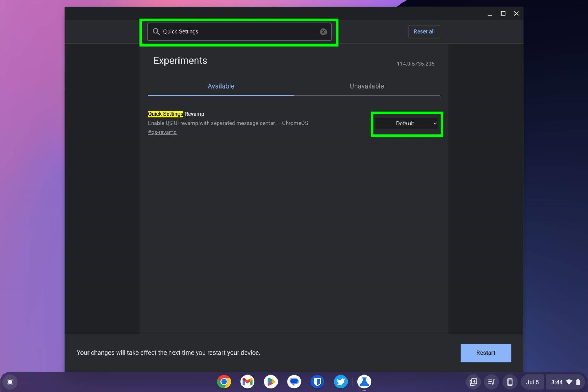
Task: Clear the Quick Settings search text
Action: coord(323,32)
